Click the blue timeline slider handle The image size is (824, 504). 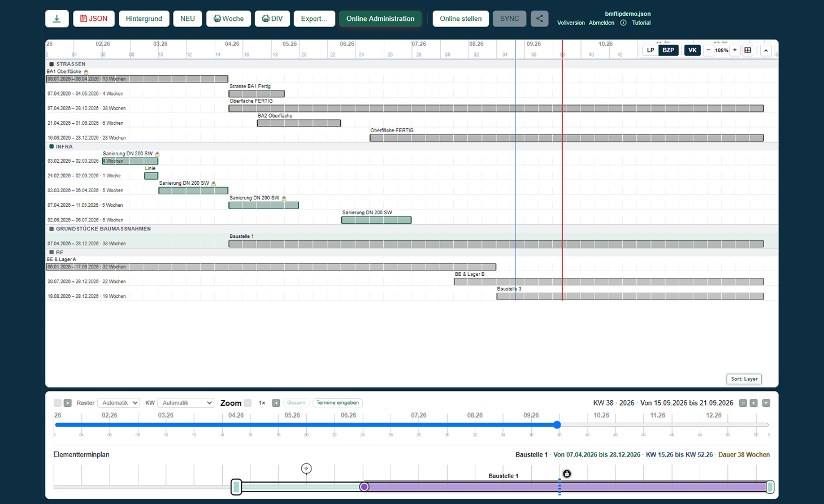pos(557,425)
